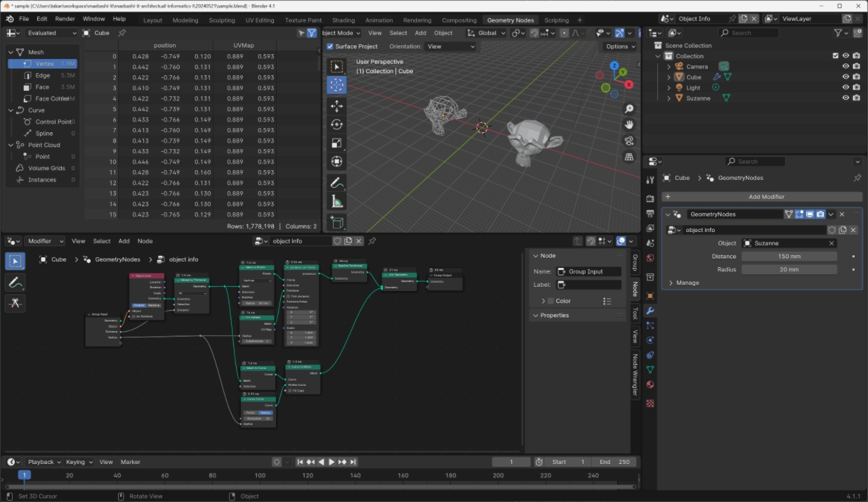Open the World properties globe tab
Image resolution: width=868 pixels, height=502 pixels.
point(650,258)
